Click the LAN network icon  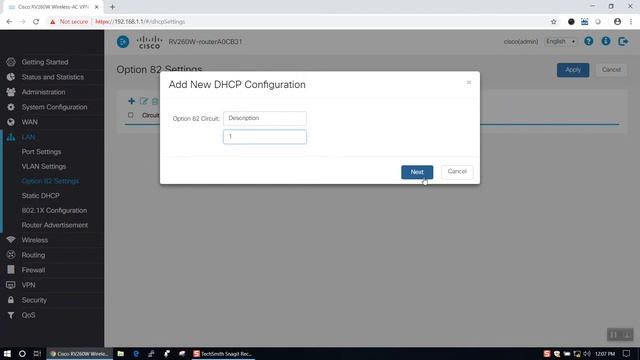click(11, 137)
